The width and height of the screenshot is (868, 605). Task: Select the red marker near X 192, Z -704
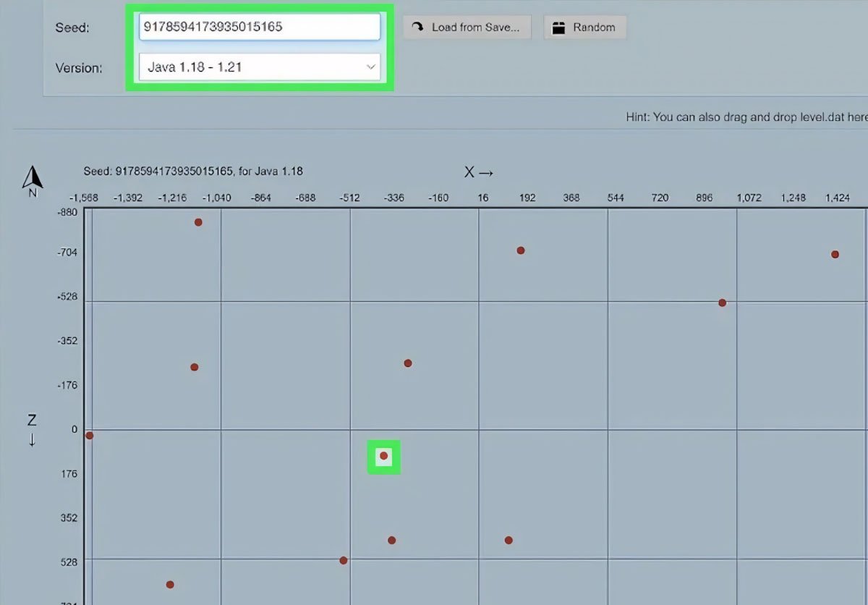pos(521,250)
